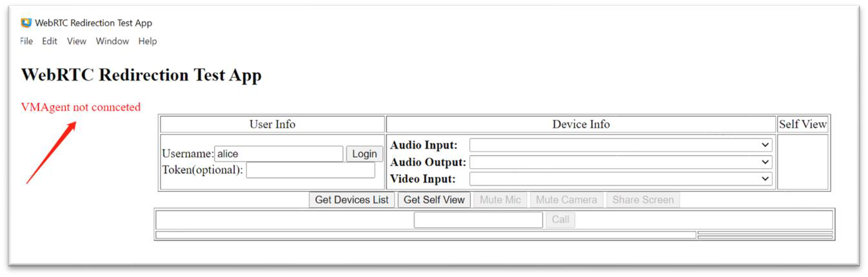Focus the Token (optional) text field
The image size is (868, 277).
(310, 170)
